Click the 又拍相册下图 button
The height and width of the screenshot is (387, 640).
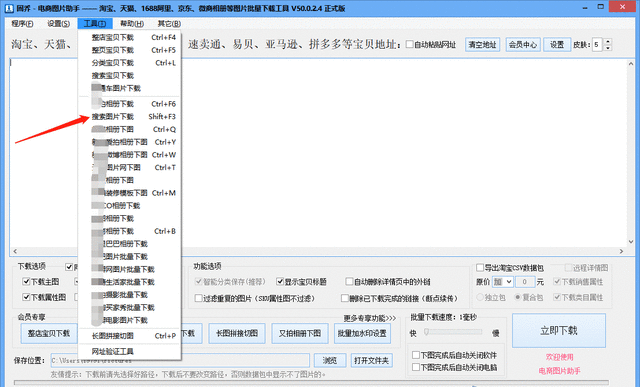click(300, 333)
